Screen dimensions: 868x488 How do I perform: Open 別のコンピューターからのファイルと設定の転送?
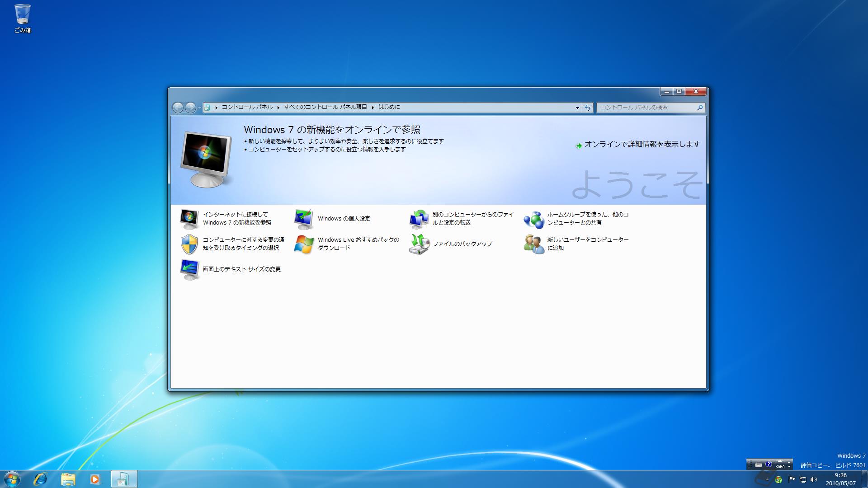473,219
